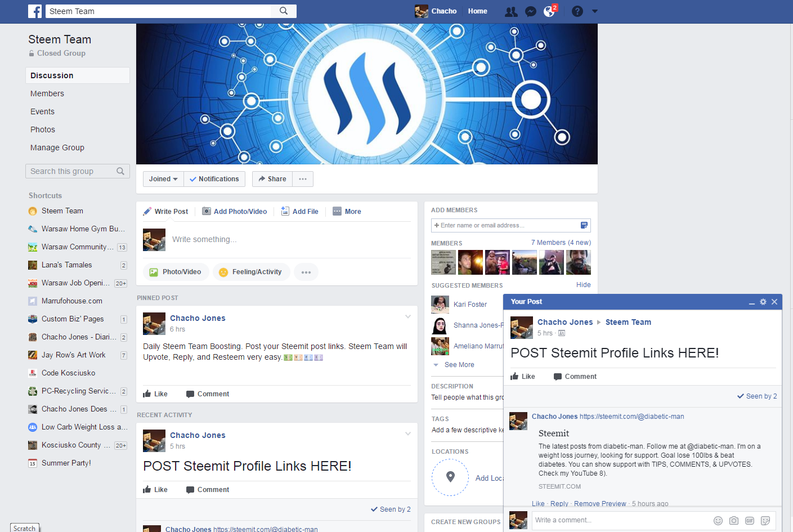Click Kari Foster suggested member
Screen dimensions: 793x532
471,305
